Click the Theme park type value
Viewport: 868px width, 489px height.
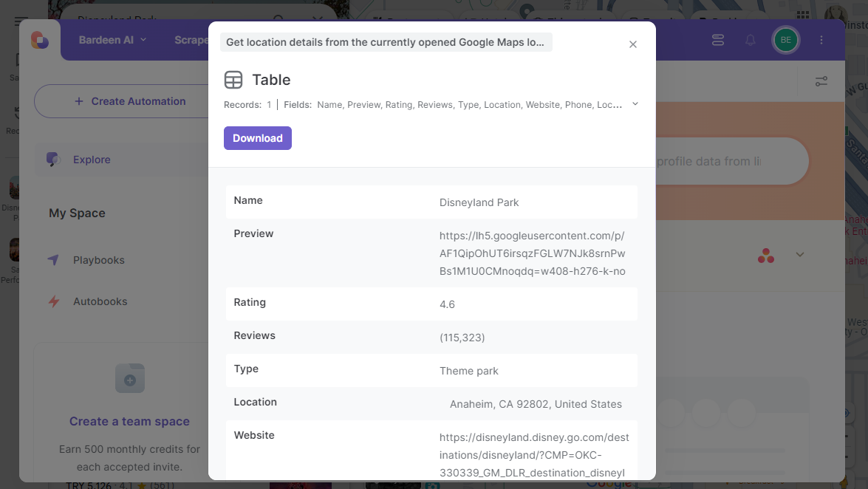point(469,371)
